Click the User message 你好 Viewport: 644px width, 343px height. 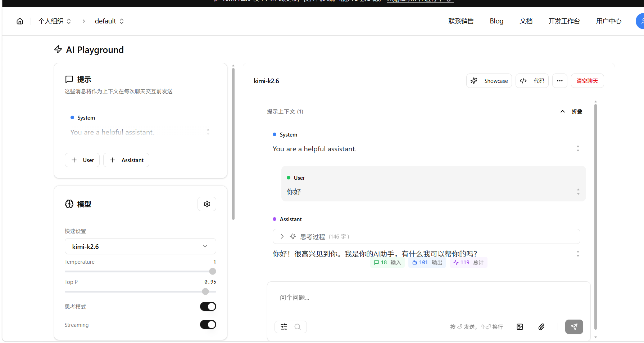coord(294,192)
